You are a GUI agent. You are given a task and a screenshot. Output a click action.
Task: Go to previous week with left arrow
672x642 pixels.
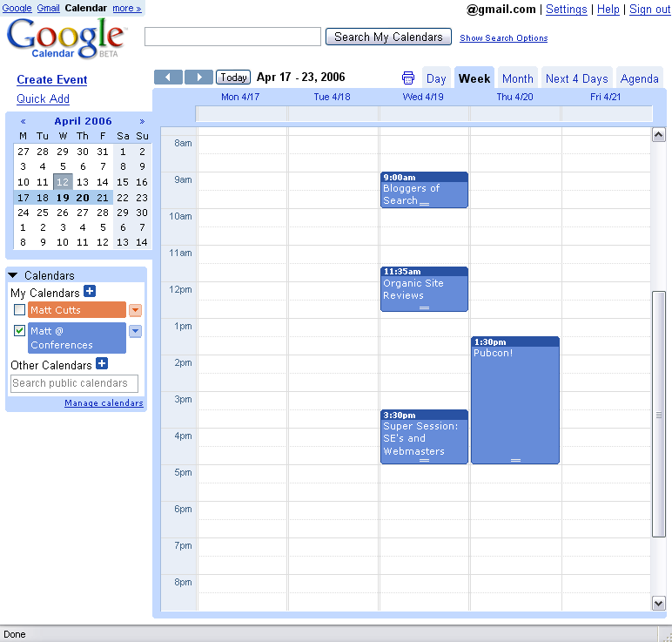(168, 78)
